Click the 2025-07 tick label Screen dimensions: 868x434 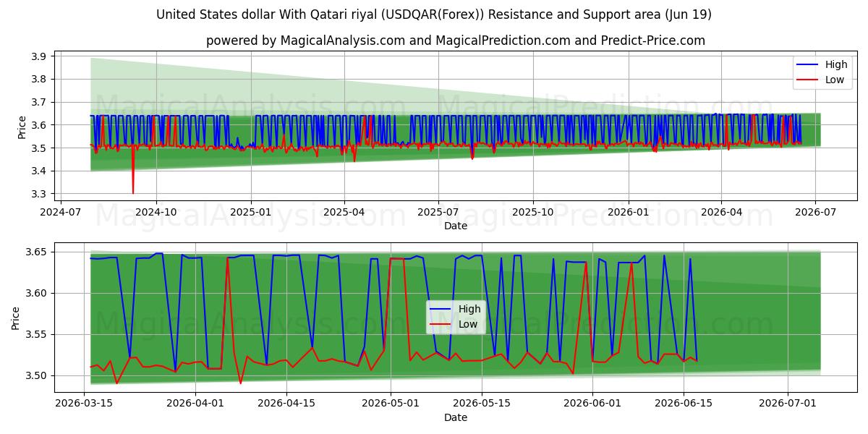point(438,212)
